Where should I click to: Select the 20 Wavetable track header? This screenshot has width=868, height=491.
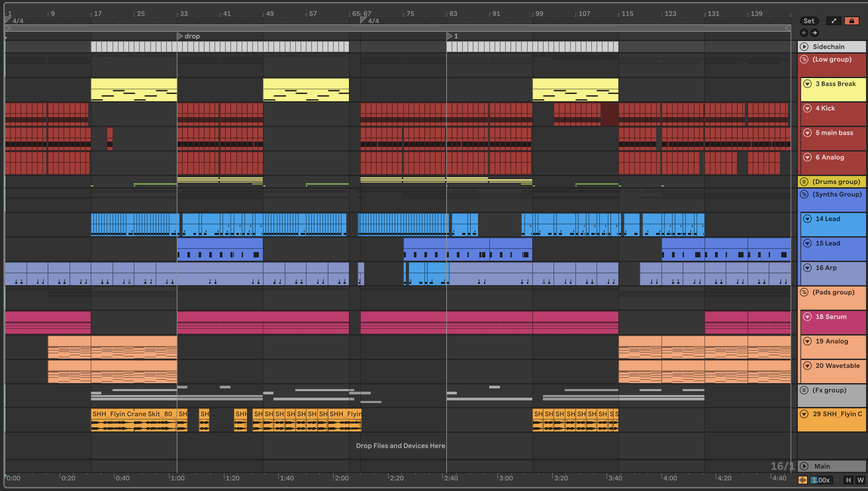[837, 366]
